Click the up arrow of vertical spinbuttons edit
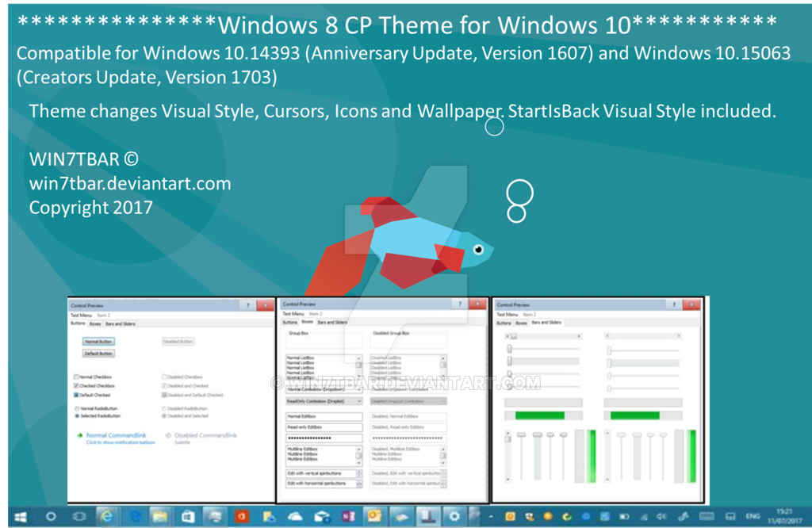This screenshot has width=812, height=528. (359, 472)
